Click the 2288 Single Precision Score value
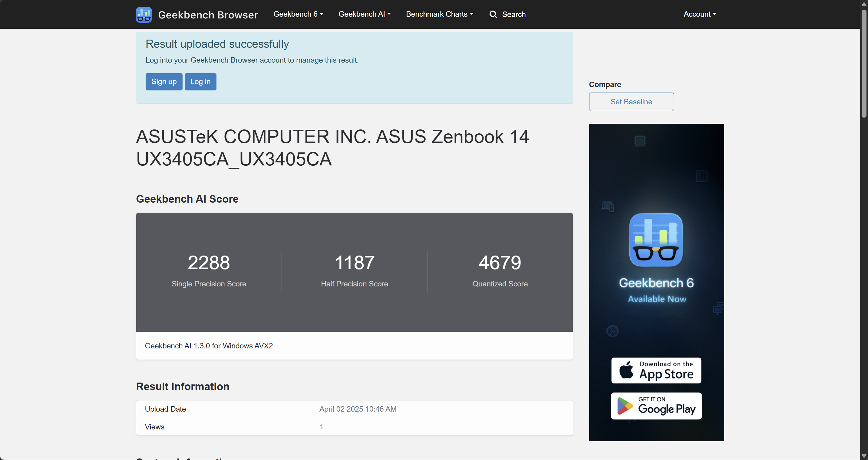 pyautogui.click(x=209, y=263)
